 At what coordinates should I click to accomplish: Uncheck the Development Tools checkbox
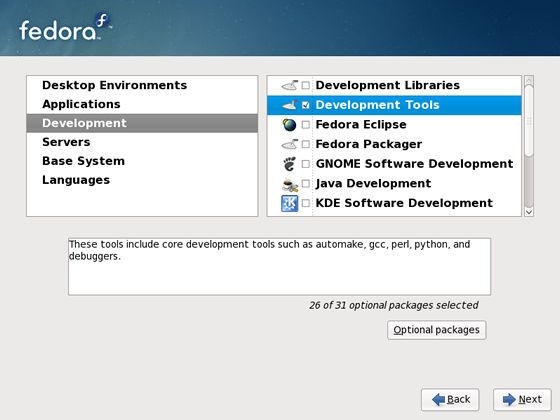(x=306, y=105)
